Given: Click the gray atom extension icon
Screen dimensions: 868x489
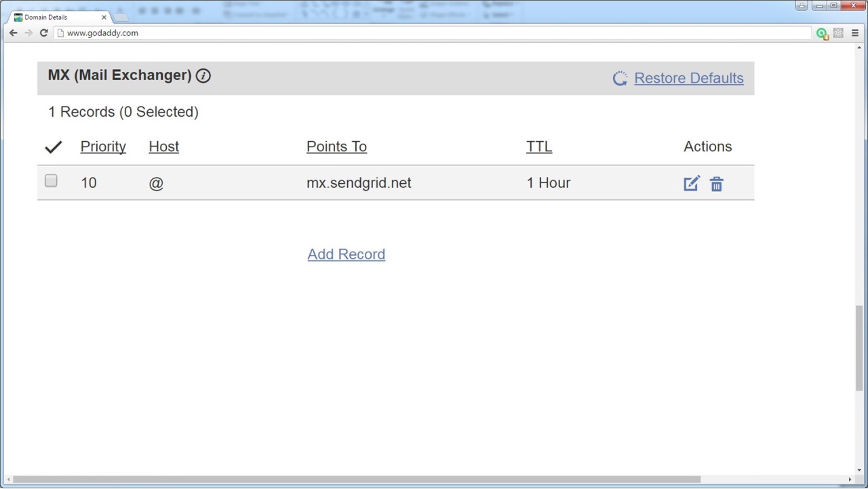Looking at the screenshot, I should pos(839,33).
